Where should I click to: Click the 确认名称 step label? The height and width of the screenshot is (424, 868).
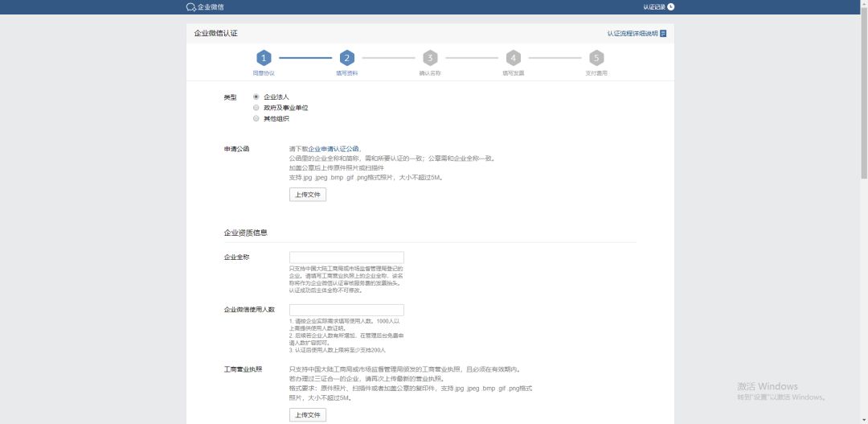pyautogui.click(x=430, y=73)
